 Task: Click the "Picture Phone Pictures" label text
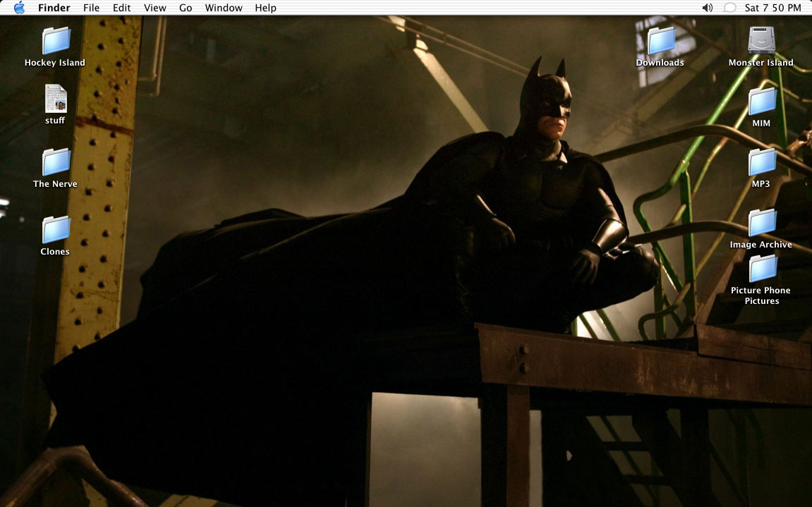coord(761,295)
